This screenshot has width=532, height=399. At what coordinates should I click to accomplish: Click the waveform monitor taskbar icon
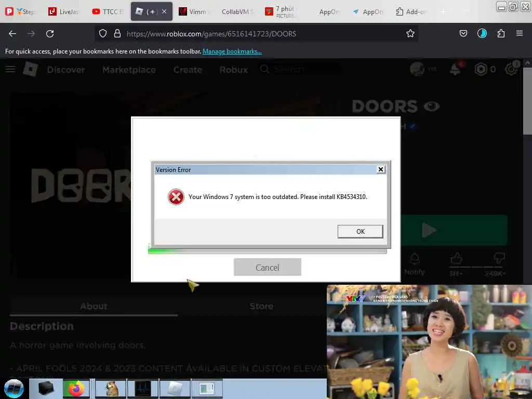(x=143, y=389)
